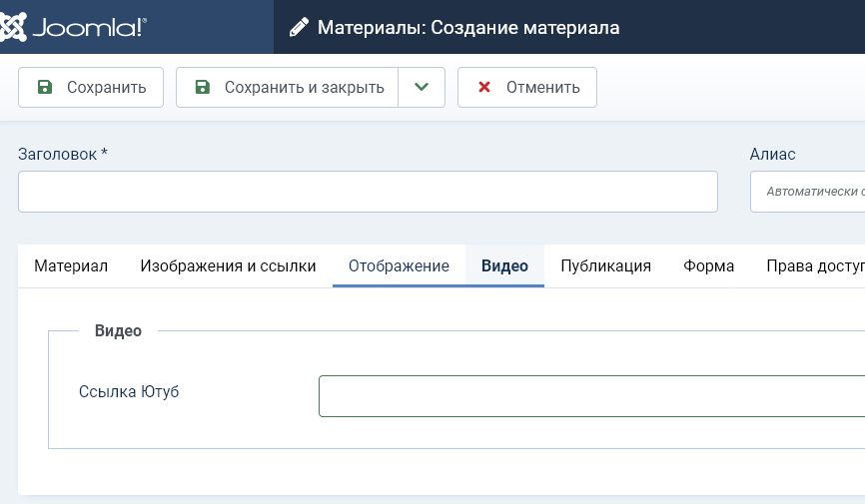Switch to the Материал tab
865x504 pixels.
71,265
